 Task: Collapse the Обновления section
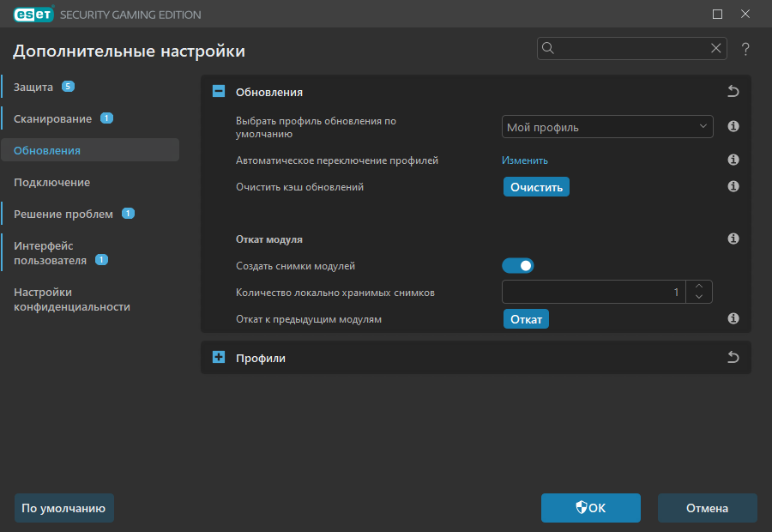click(219, 91)
